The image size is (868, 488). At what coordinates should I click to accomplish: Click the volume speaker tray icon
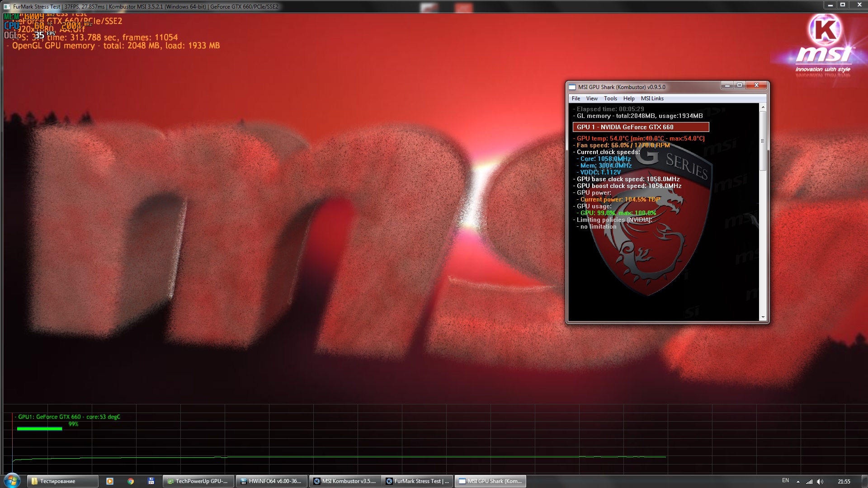pyautogui.click(x=820, y=481)
